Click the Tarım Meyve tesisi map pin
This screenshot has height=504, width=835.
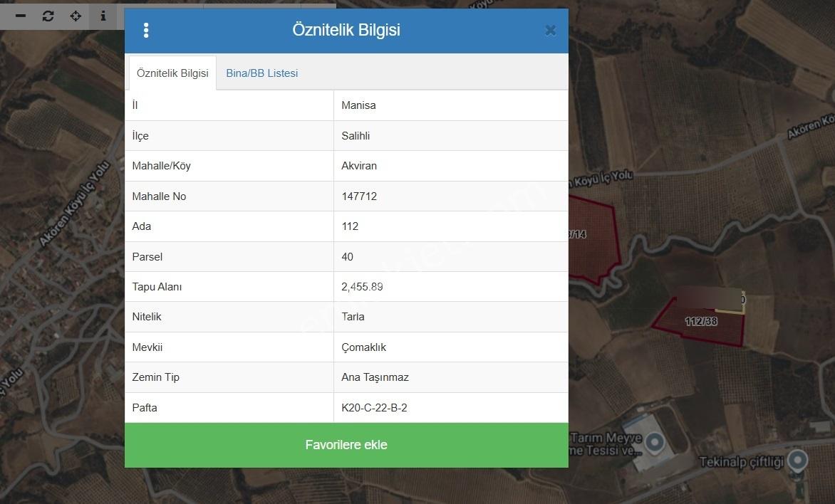point(655,443)
